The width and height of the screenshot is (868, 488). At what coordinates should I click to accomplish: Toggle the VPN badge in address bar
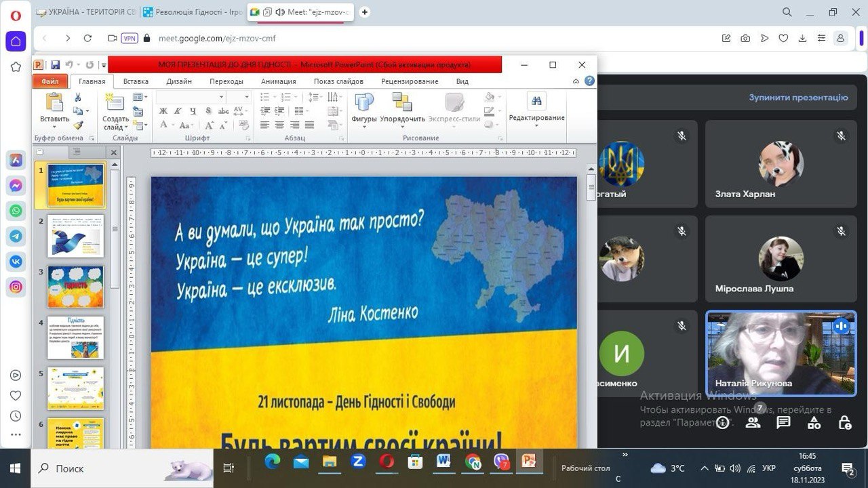click(129, 39)
